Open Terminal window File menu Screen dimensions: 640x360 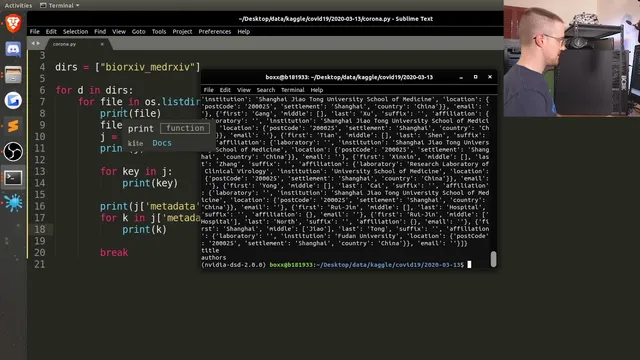tap(209, 90)
